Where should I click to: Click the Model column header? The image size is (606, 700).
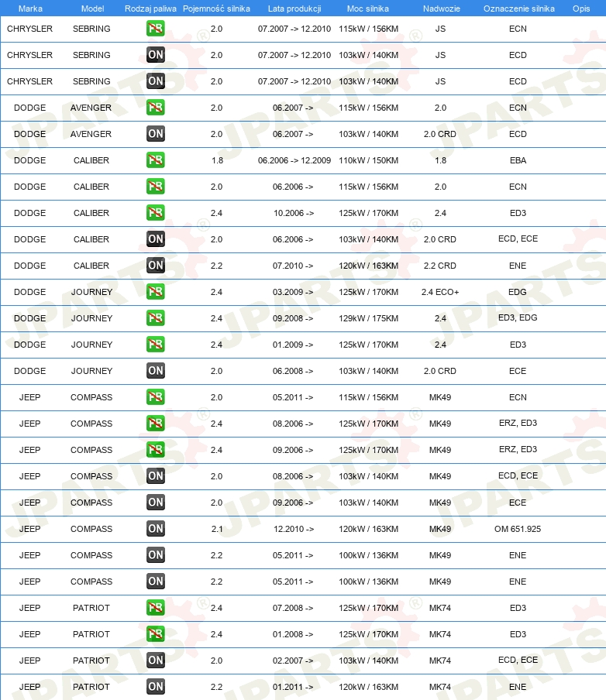(92, 9)
